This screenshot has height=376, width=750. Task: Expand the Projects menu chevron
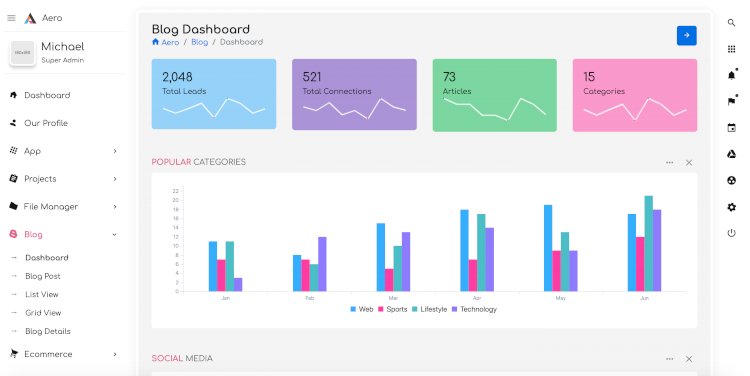click(115, 179)
